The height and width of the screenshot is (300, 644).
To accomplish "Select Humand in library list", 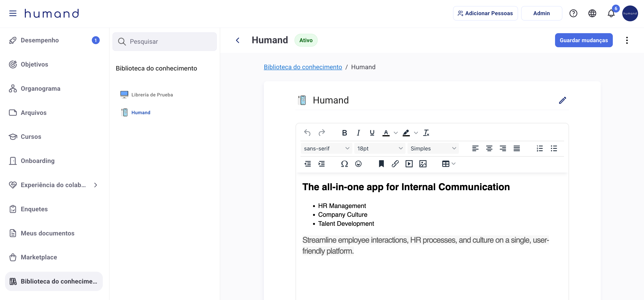I will click(136, 112).
